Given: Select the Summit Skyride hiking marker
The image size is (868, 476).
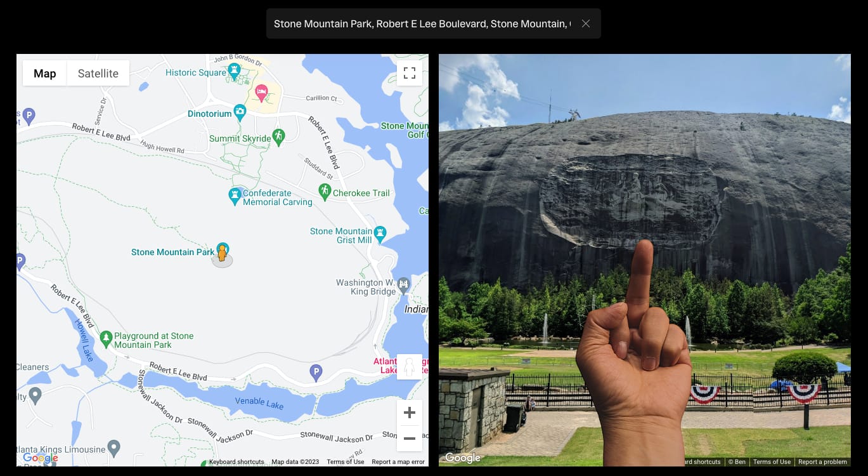Looking at the screenshot, I should click(x=278, y=136).
